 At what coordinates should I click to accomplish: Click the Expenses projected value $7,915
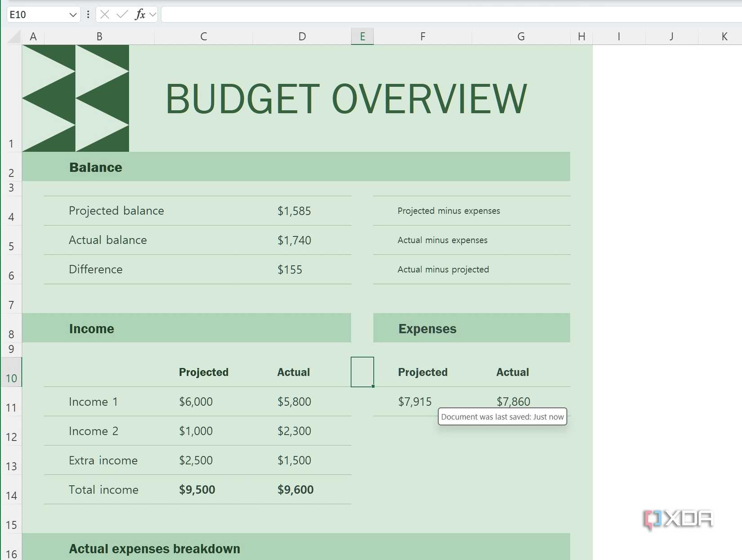pos(415,402)
